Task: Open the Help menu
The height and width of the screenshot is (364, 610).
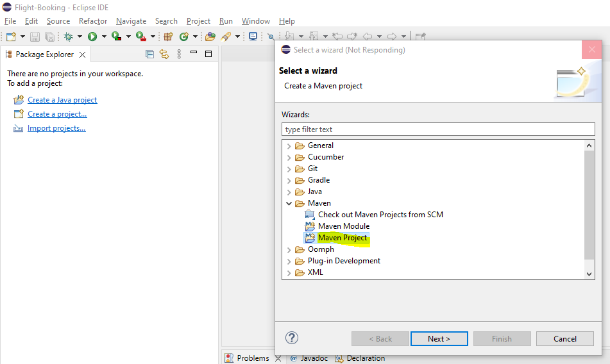Action: click(287, 21)
